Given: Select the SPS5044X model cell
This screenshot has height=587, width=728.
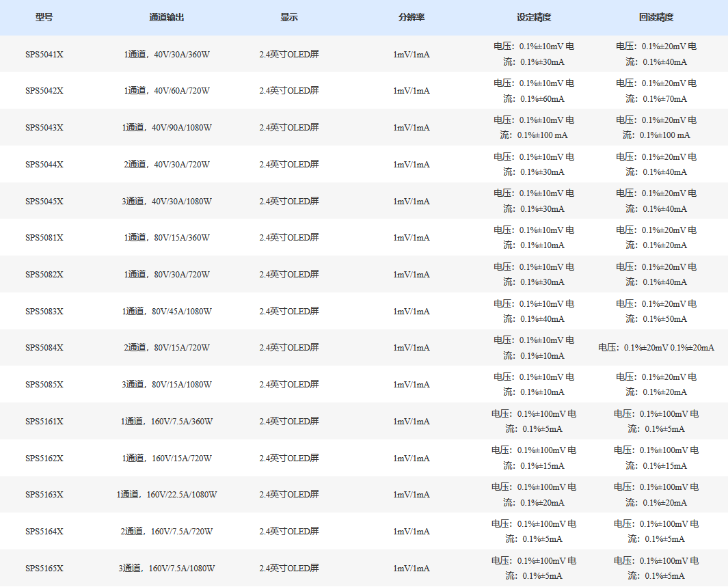Looking at the screenshot, I should (x=44, y=164).
